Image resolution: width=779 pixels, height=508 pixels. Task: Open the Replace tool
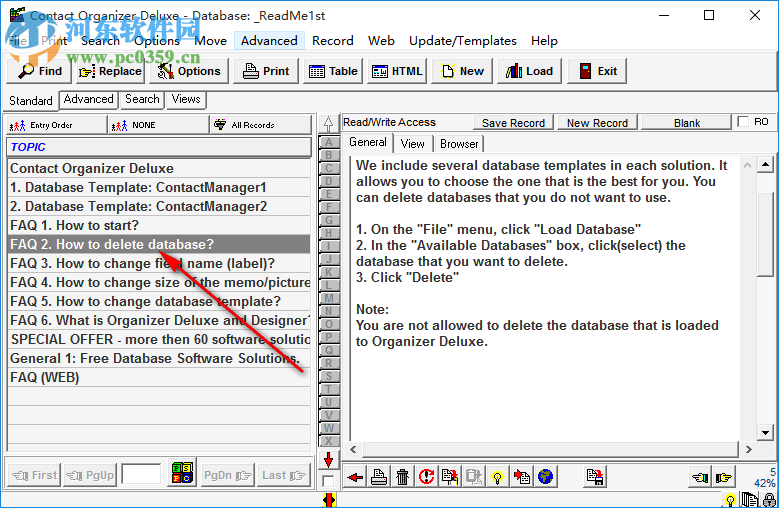[x=110, y=71]
